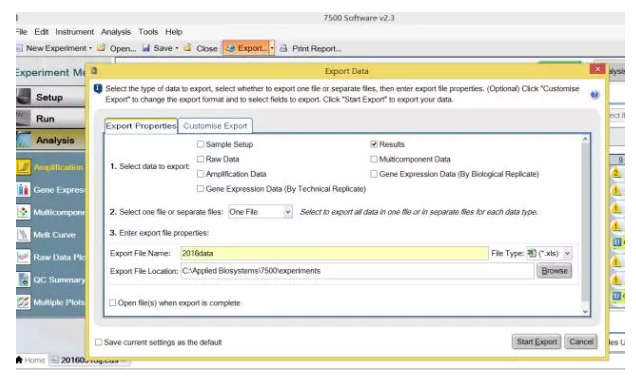
Task: Open the Help menu
Action: (x=174, y=32)
